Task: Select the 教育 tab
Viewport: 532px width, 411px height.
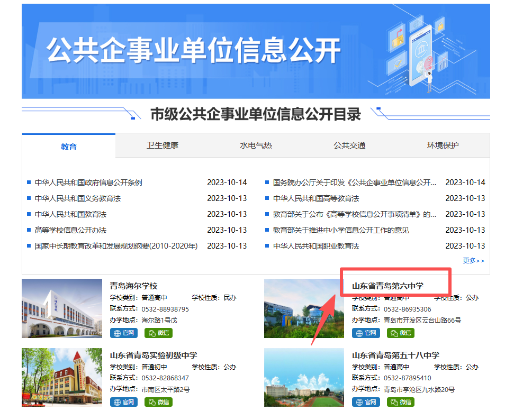Action: [69, 147]
